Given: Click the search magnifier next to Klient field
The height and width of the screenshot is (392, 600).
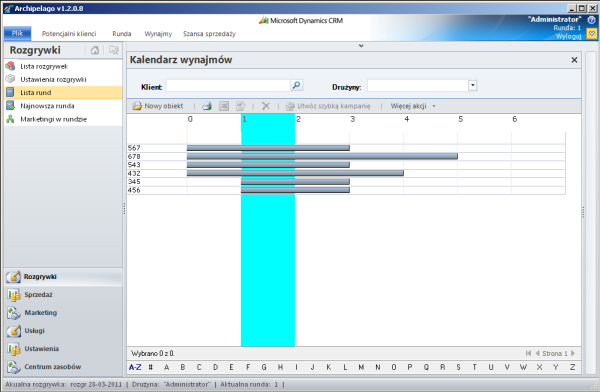Looking at the screenshot, I should pos(297,85).
